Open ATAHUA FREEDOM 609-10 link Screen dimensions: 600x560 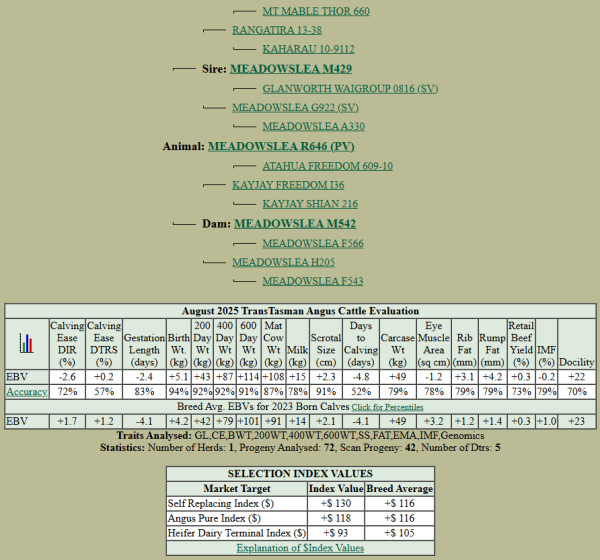click(328, 166)
